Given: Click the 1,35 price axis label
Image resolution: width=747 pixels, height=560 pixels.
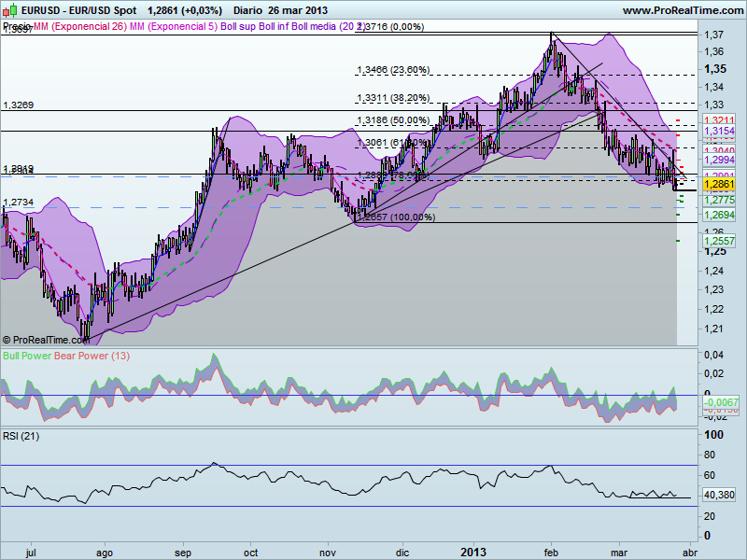Looking at the screenshot, I should 715,69.
